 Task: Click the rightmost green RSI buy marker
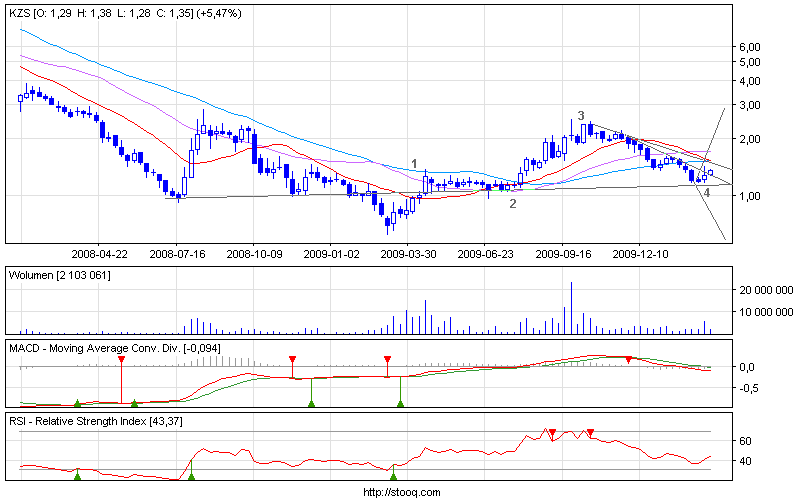(393, 476)
